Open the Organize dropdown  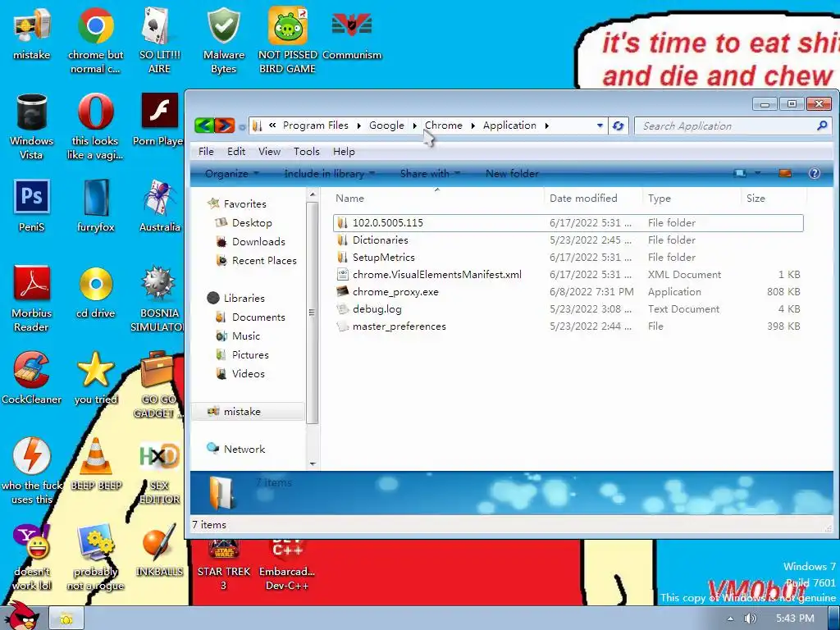pyautogui.click(x=231, y=174)
